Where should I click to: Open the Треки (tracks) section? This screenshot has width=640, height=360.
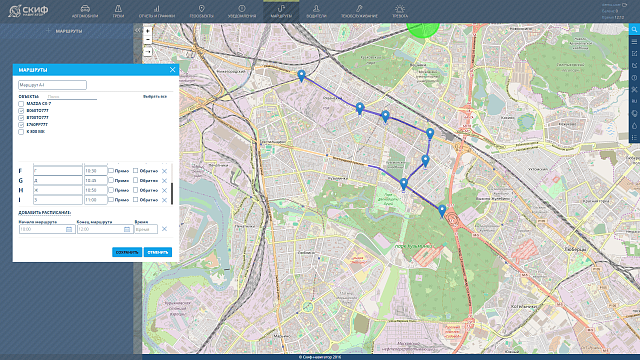118,11
